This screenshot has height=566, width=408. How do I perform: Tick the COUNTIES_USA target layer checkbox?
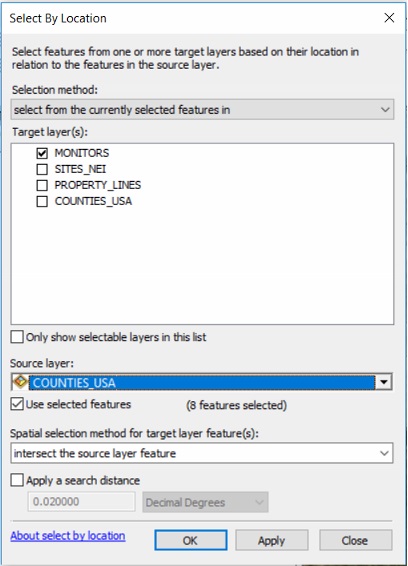coord(42,201)
